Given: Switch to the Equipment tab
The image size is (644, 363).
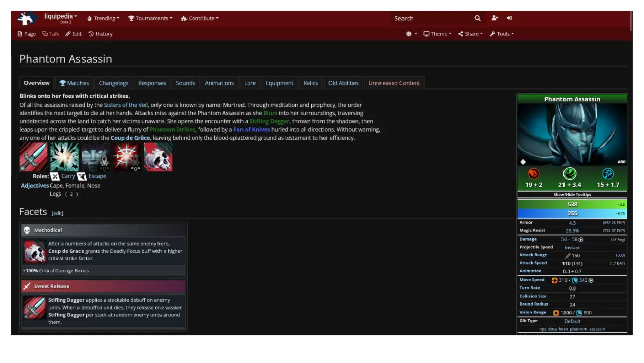Looking at the screenshot, I should click(279, 83).
